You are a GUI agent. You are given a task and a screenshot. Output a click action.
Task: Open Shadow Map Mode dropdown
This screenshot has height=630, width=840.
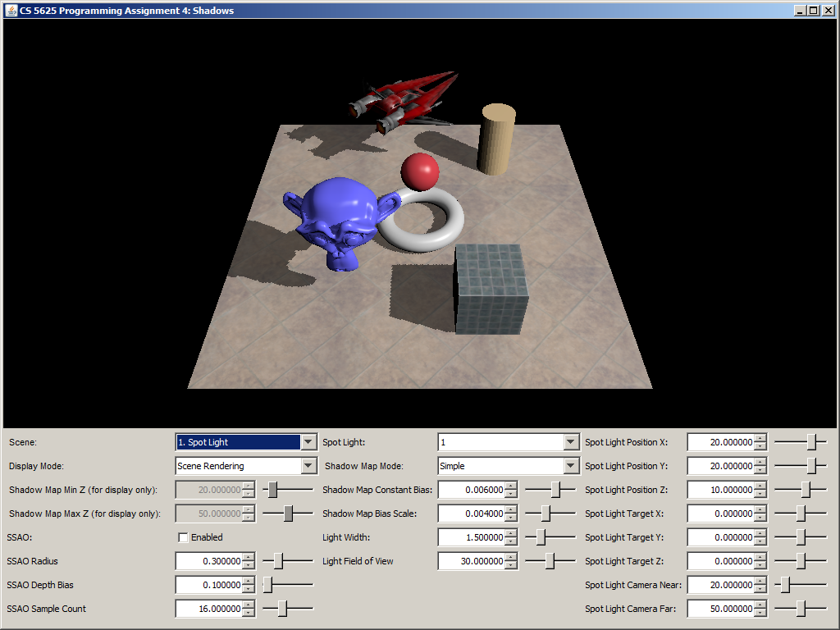point(571,466)
